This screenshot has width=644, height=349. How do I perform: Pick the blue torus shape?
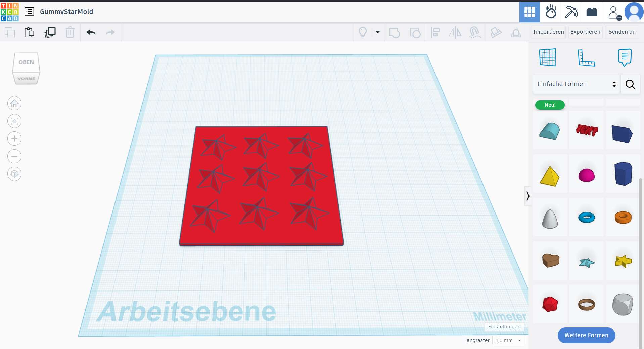(587, 217)
